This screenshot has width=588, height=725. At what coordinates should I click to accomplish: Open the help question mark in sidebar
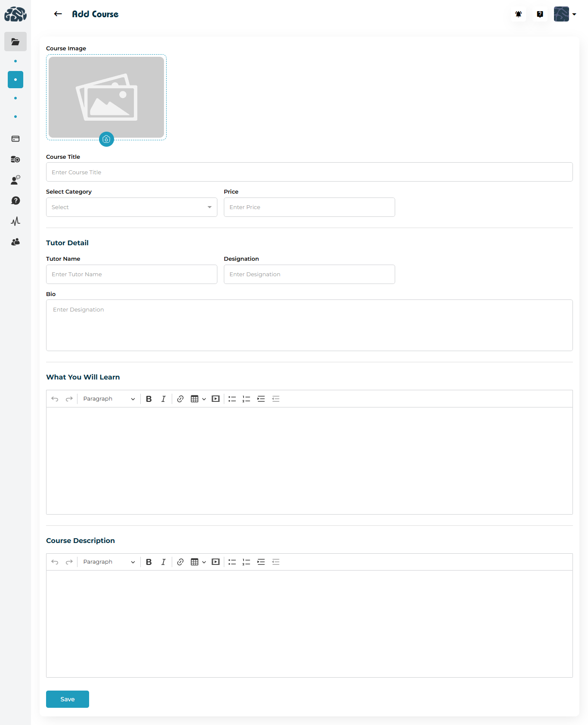(x=15, y=201)
